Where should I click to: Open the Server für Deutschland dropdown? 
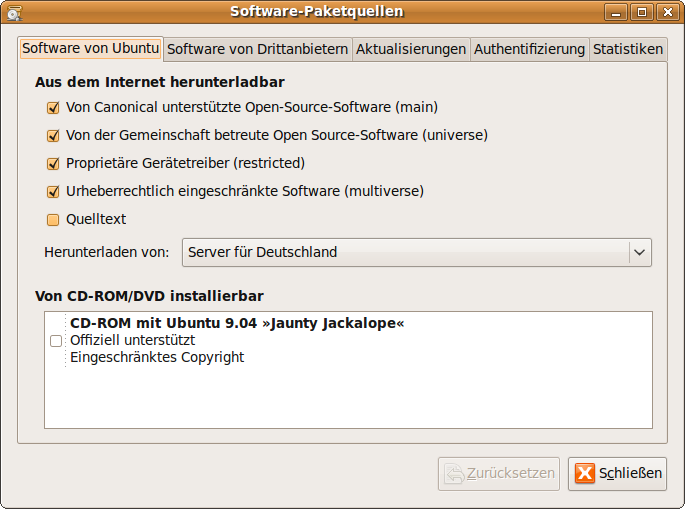[x=417, y=253]
